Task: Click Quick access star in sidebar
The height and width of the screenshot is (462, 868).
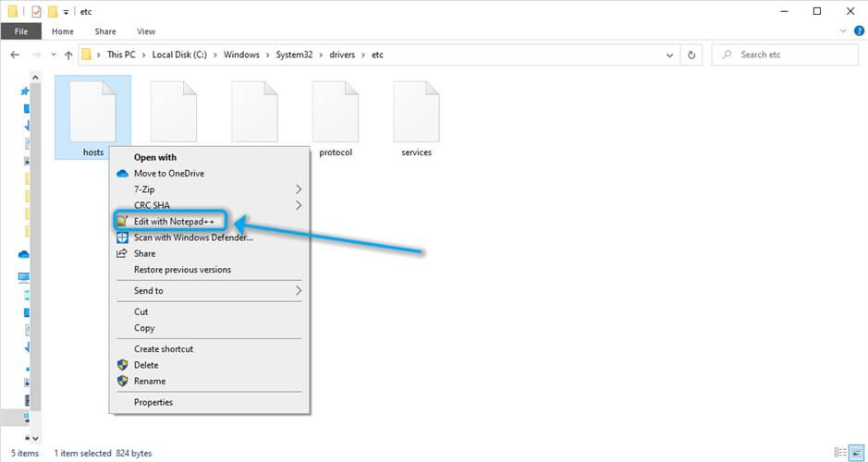Action: [25, 91]
